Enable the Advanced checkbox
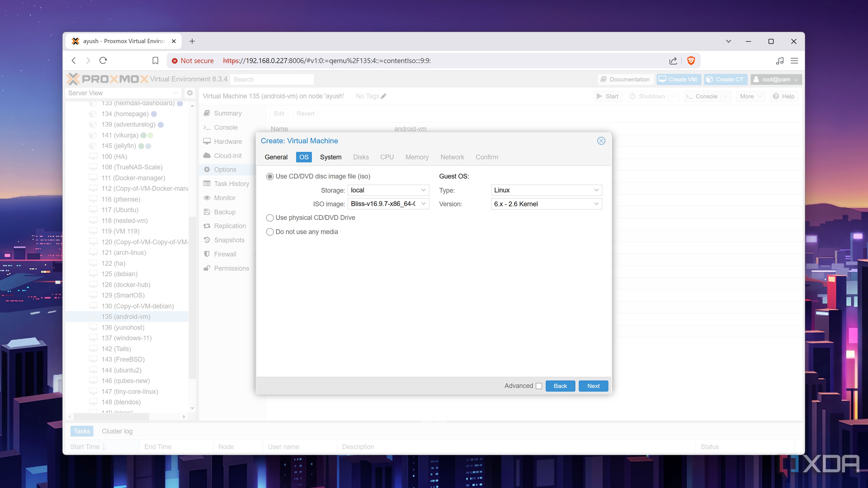This screenshot has width=868, height=488. point(539,386)
